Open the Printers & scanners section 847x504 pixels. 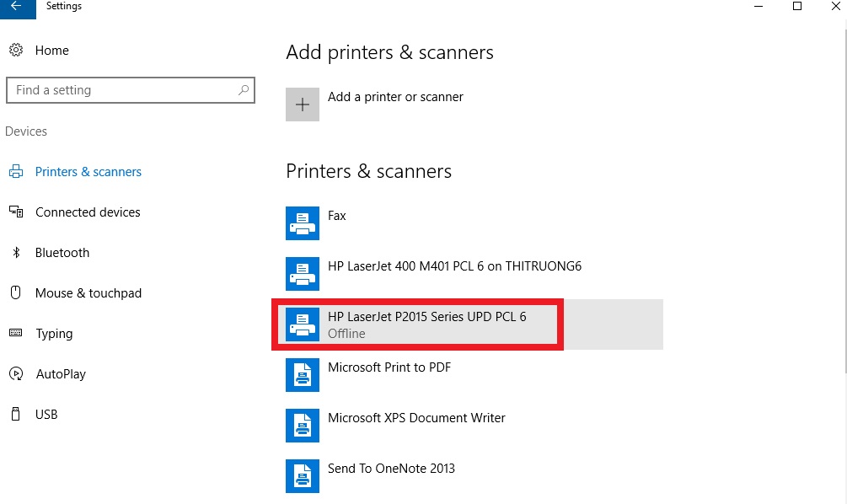point(88,172)
